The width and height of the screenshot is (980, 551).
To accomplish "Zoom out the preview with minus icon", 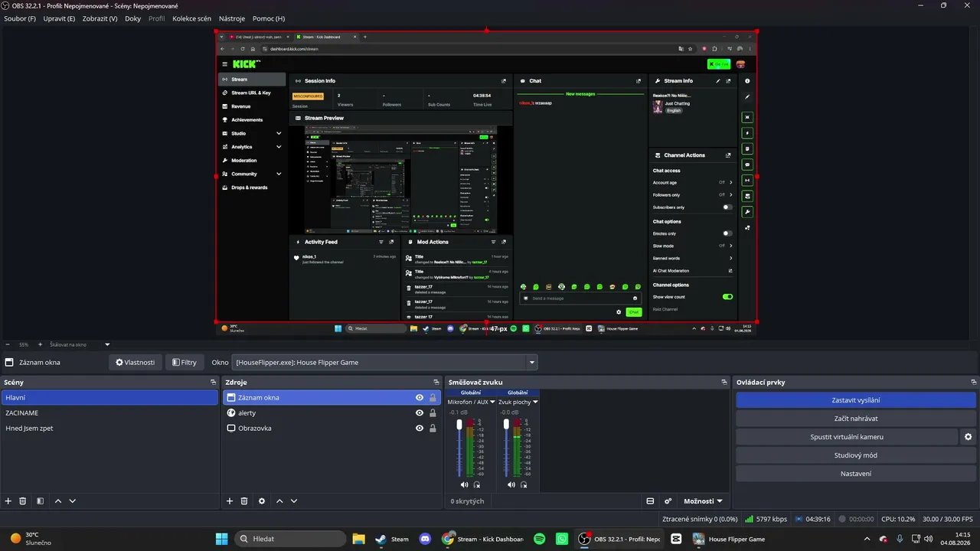I will pyautogui.click(x=8, y=344).
